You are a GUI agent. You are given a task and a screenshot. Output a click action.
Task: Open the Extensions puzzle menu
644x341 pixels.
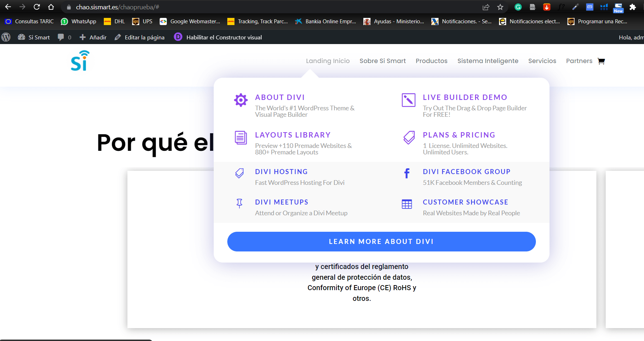(633, 7)
